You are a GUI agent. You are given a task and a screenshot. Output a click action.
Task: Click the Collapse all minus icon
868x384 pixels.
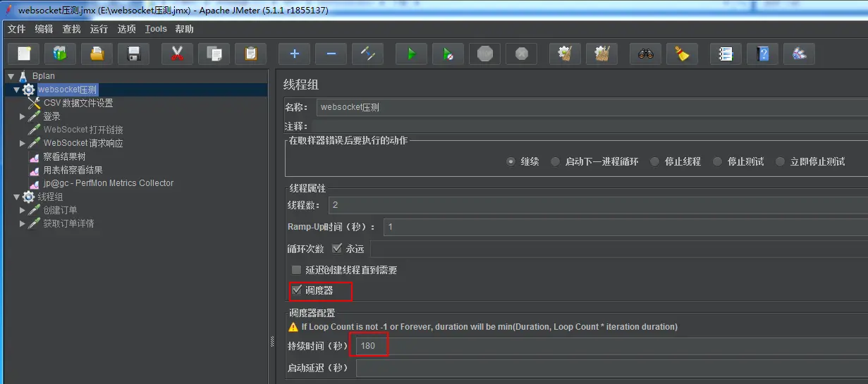click(331, 54)
